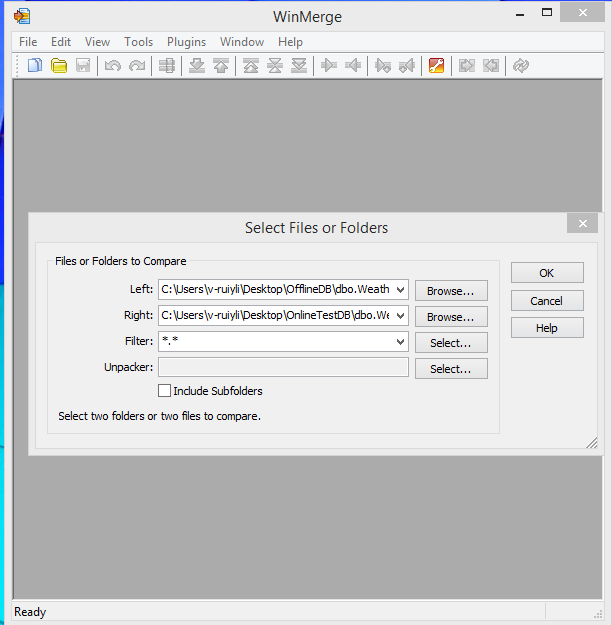Open the Tools menu
This screenshot has width=612, height=625.
pyautogui.click(x=139, y=42)
